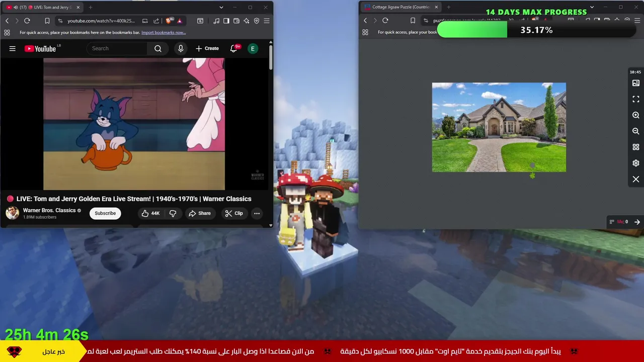Open Brave Wallet icon in YouTube window

pyautogui.click(x=236, y=21)
